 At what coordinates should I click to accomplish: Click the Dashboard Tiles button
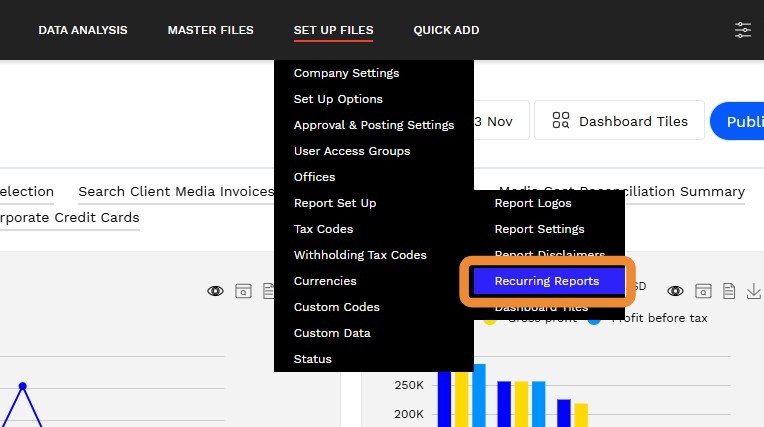tap(619, 120)
